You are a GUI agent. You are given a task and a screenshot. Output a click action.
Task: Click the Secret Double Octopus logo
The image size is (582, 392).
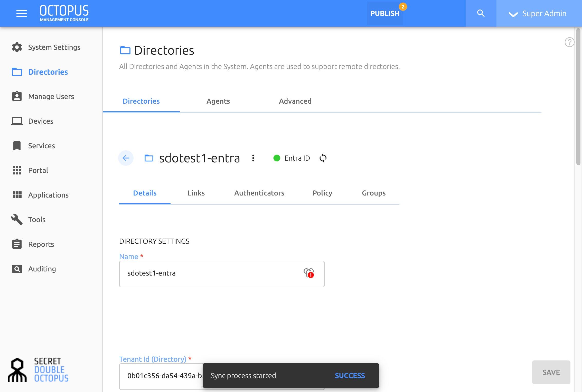(39, 370)
